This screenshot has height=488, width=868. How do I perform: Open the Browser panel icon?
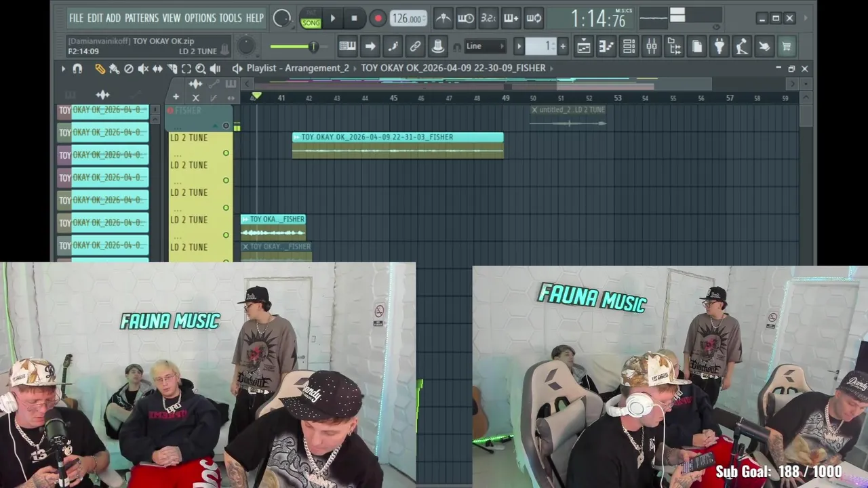tap(674, 46)
